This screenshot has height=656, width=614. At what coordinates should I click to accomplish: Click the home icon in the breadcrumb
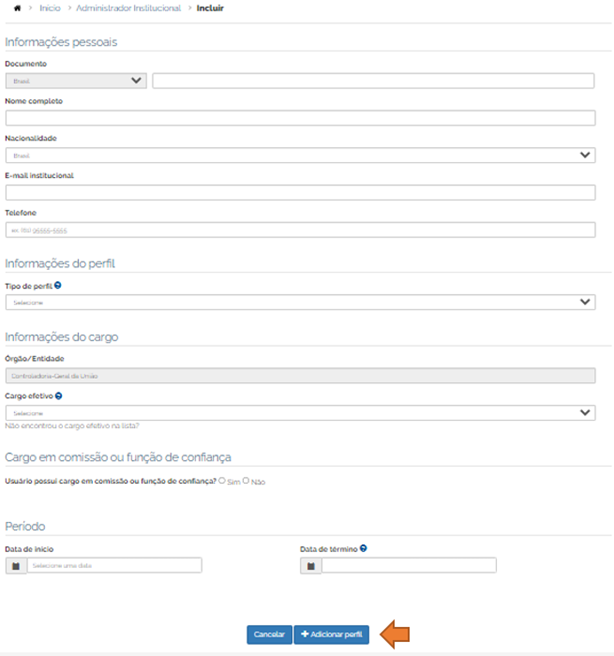[x=17, y=8]
